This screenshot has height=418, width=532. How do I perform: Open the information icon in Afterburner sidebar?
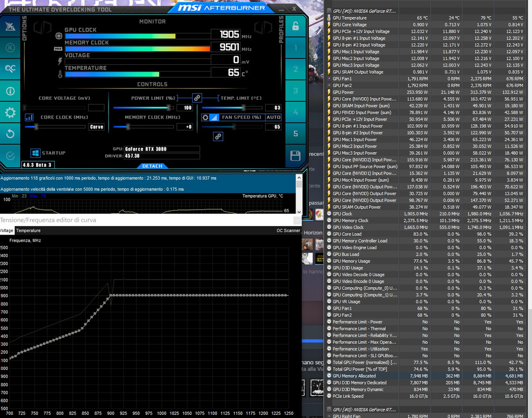(x=10, y=91)
